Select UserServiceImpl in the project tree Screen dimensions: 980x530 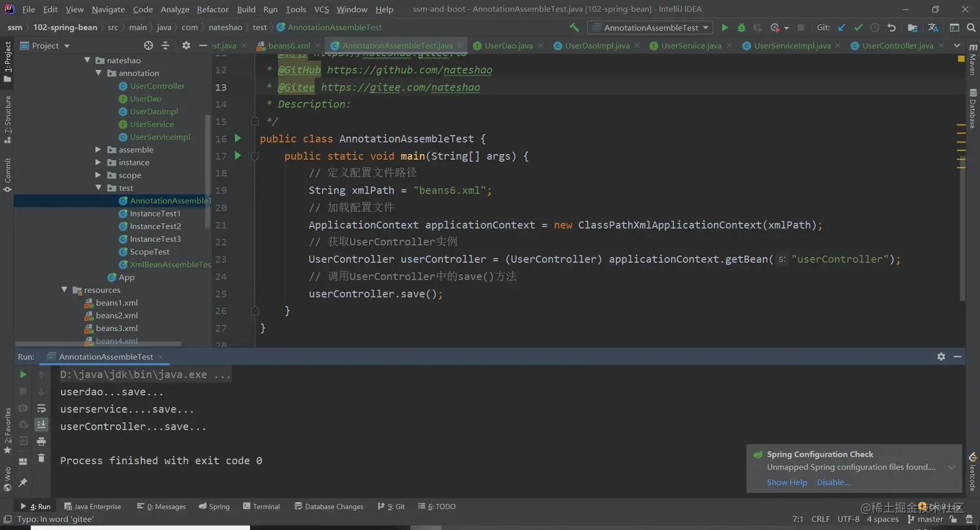pos(160,137)
